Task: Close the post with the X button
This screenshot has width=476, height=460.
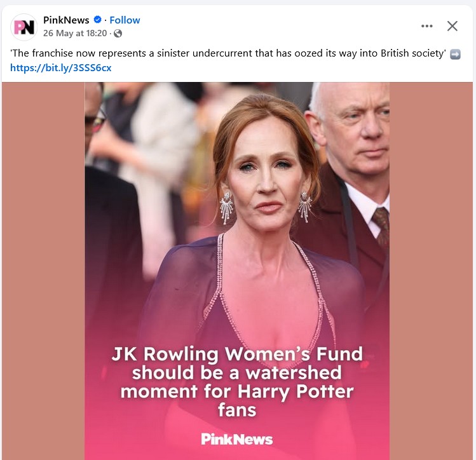Action: pos(452,26)
